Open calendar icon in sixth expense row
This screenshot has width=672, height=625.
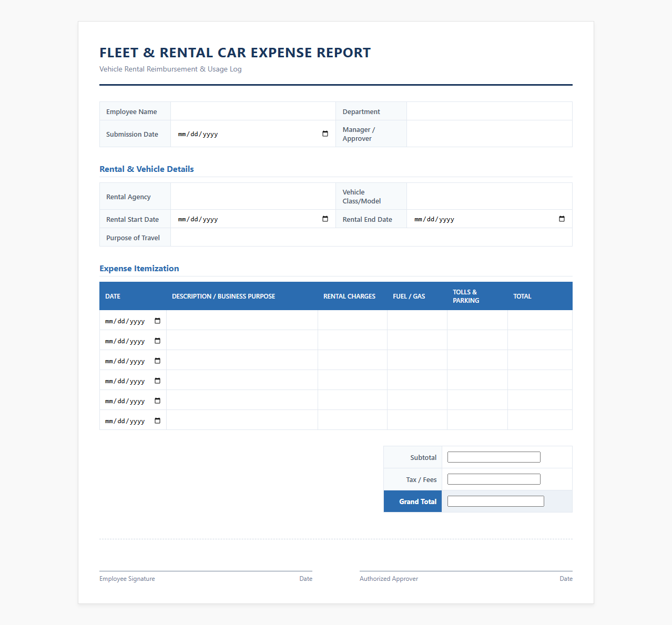pyautogui.click(x=157, y=421)
